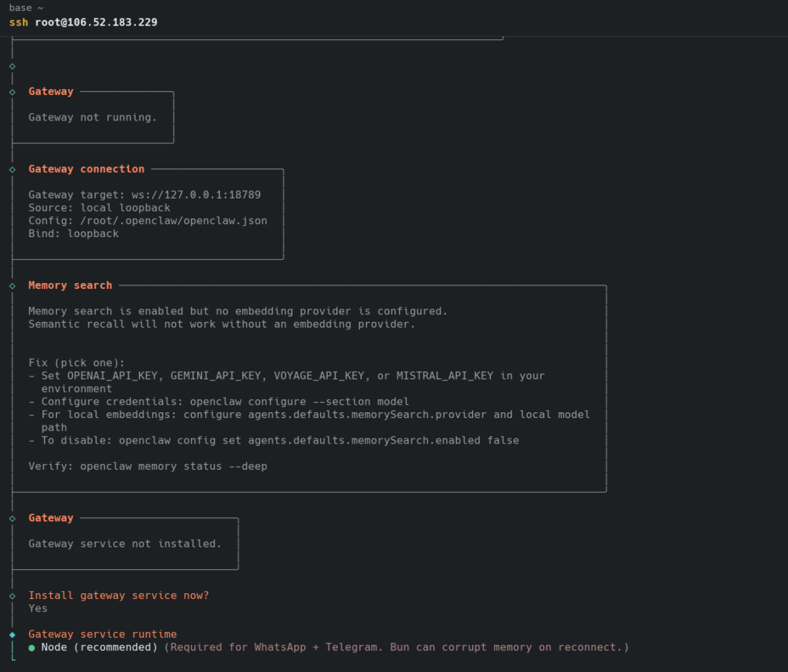Select the green Node (recommended) radio dot
Viewport: 788px width, 672px height.
point(32,648)
